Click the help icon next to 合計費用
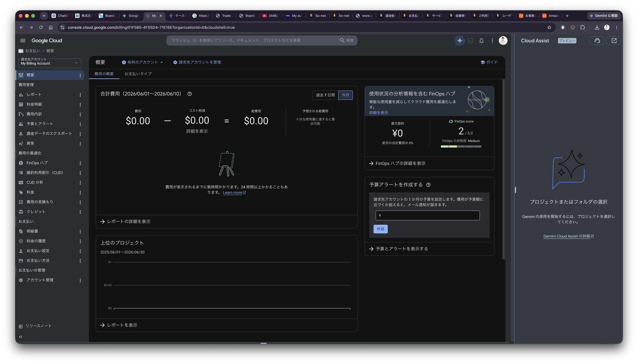The height and width of the screenshot is (364, 638). [x=189, y=94]
